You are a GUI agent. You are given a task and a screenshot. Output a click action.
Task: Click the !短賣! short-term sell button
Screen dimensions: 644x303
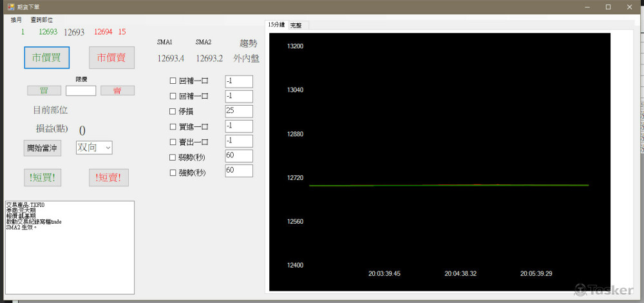109,177
